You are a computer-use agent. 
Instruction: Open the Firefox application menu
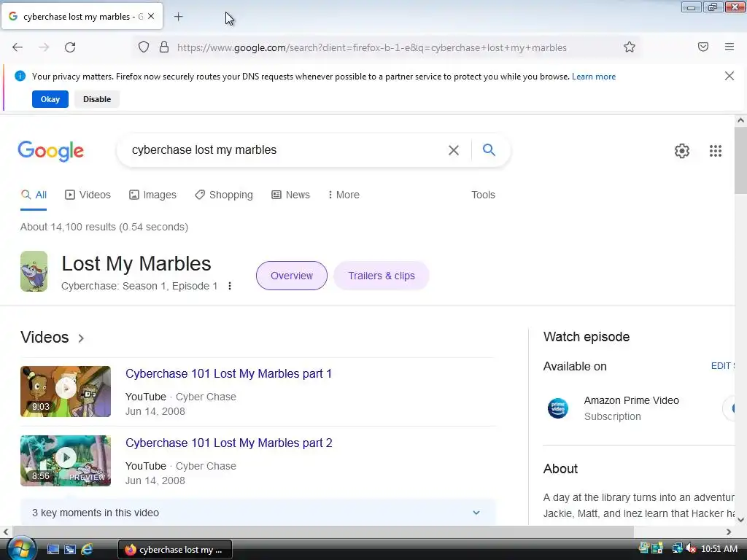coord(729,47)
